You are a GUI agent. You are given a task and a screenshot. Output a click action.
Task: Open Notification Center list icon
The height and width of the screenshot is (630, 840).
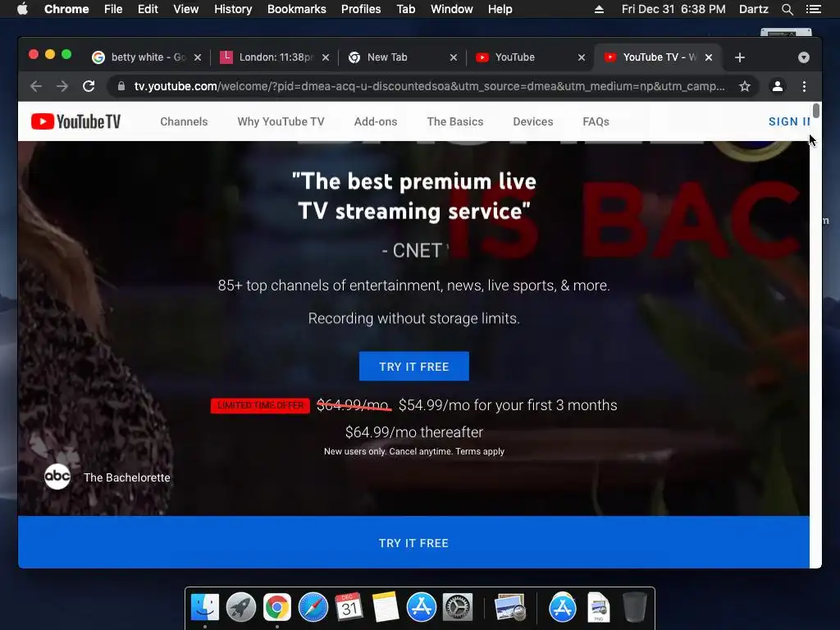(813, 9)
